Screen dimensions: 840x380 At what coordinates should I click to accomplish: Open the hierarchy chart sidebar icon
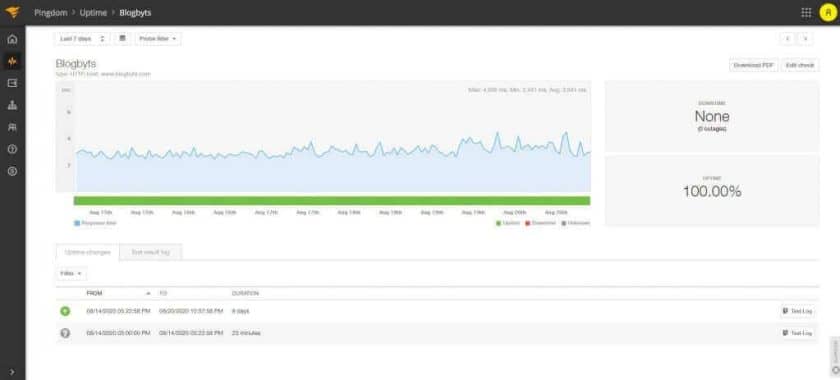click(12, 105)
